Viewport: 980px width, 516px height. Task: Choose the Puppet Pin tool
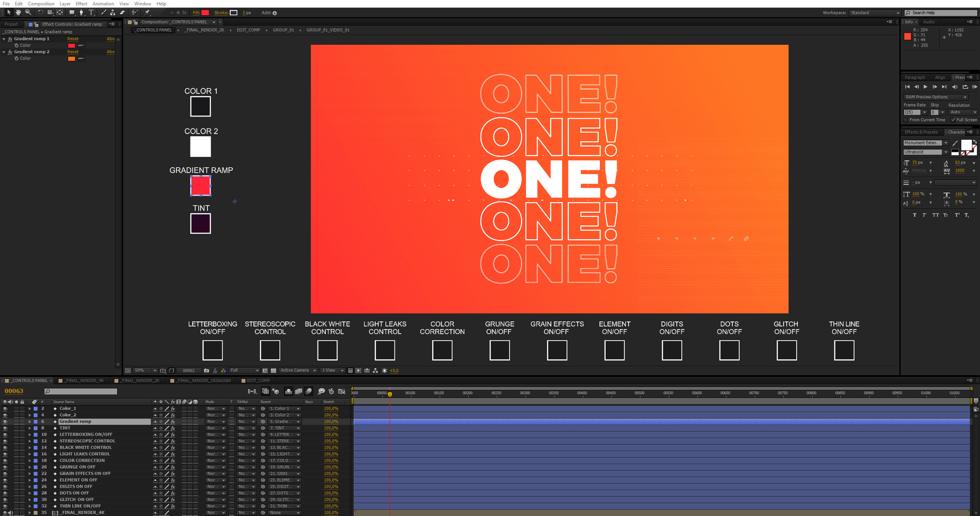[x=147, y=13]
